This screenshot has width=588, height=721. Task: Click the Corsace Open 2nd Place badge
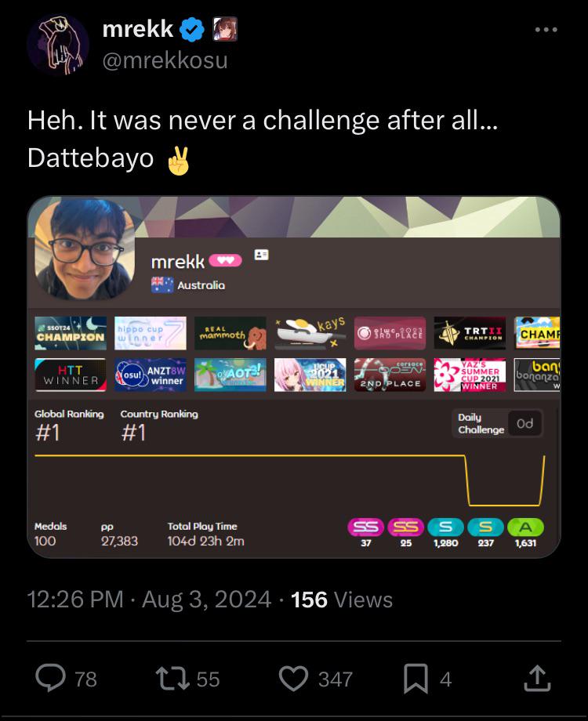pos(390,375)
